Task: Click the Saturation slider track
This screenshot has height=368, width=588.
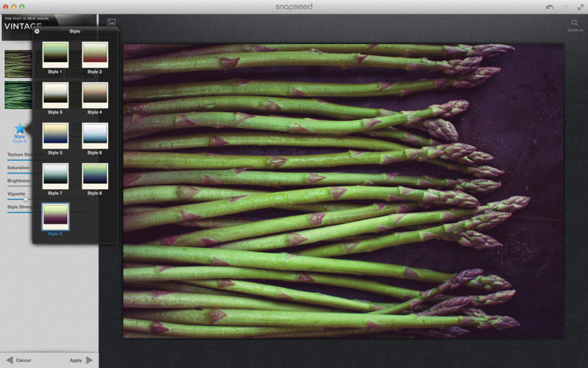Action: (x=20, y=173)
